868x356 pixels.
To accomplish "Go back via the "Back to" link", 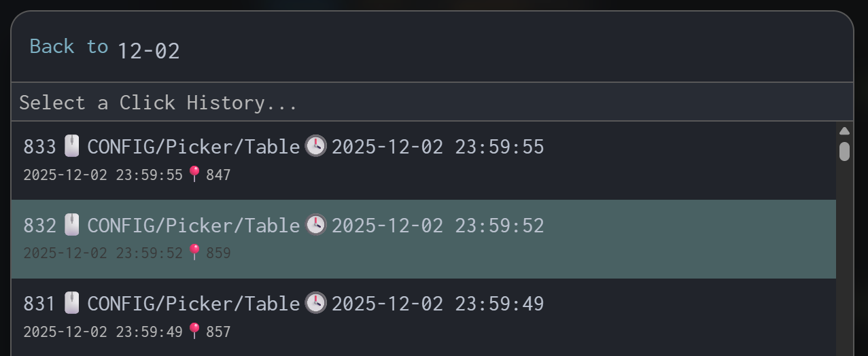I will coord(69,47).
